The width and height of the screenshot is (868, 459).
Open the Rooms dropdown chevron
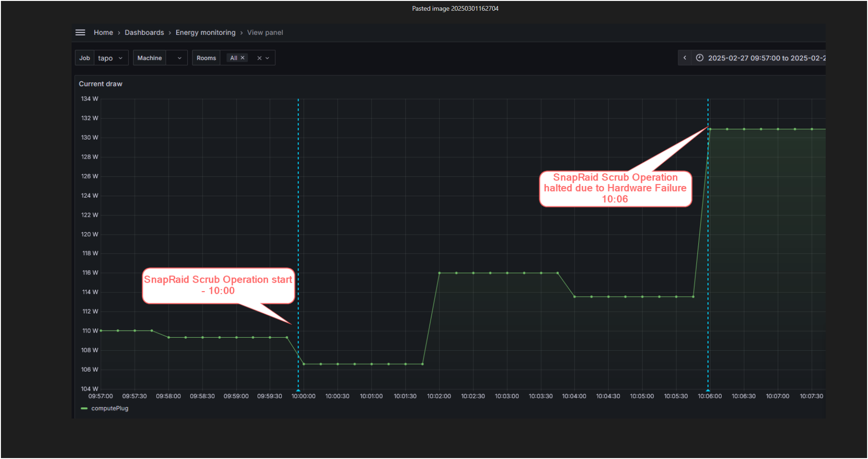(x=268, y=57)
